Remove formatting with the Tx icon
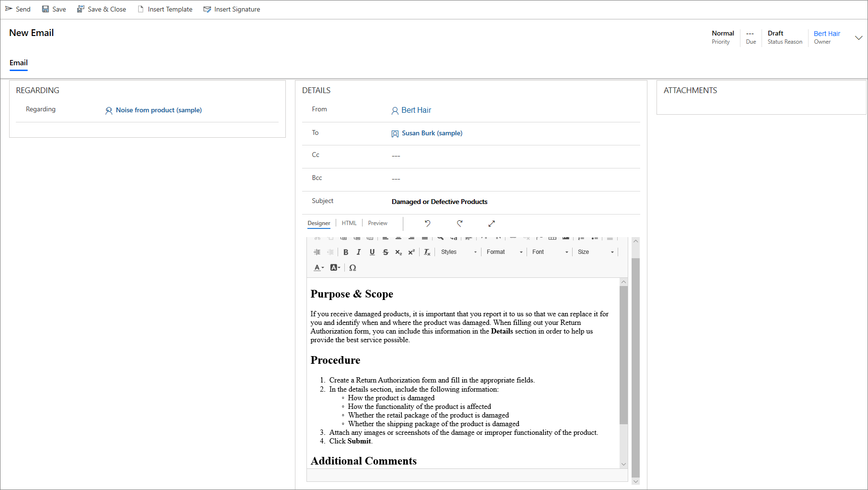Screen dimensions: 868x490 click(x=427, y=251)
